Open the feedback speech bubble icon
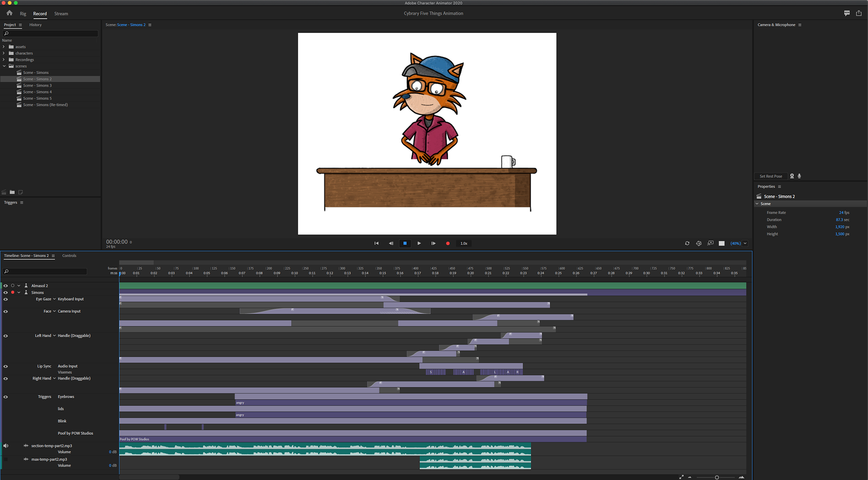Viewport: 868px width, 480px height. pos(847,13)
